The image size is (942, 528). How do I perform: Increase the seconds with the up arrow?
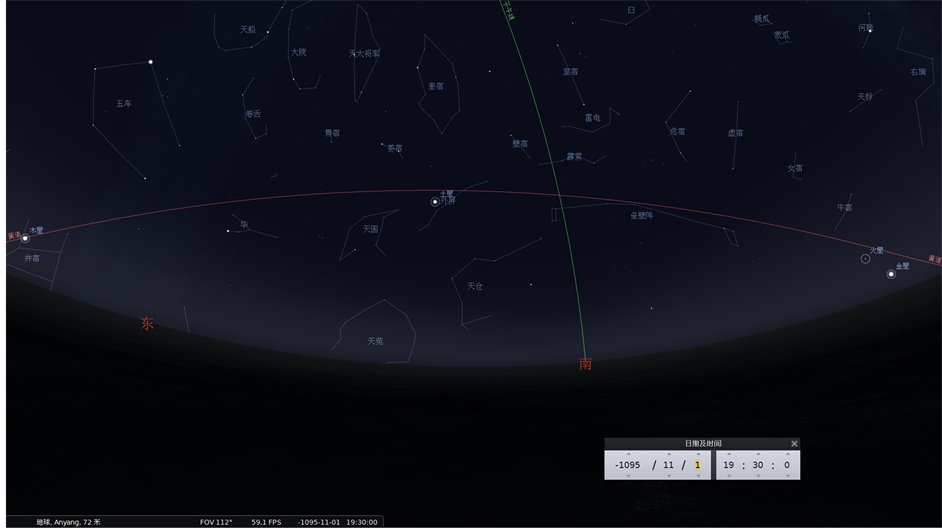click(x=786, y=454)
